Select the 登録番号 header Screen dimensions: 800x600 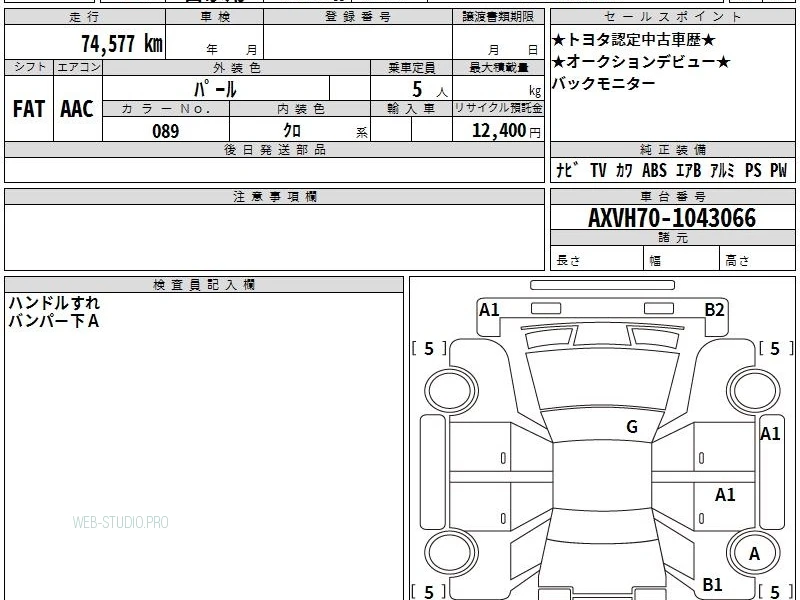coord(358,17)
